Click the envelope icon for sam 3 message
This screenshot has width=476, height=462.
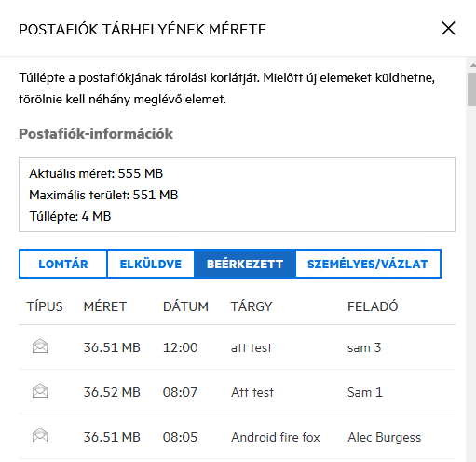click(40, 346)
